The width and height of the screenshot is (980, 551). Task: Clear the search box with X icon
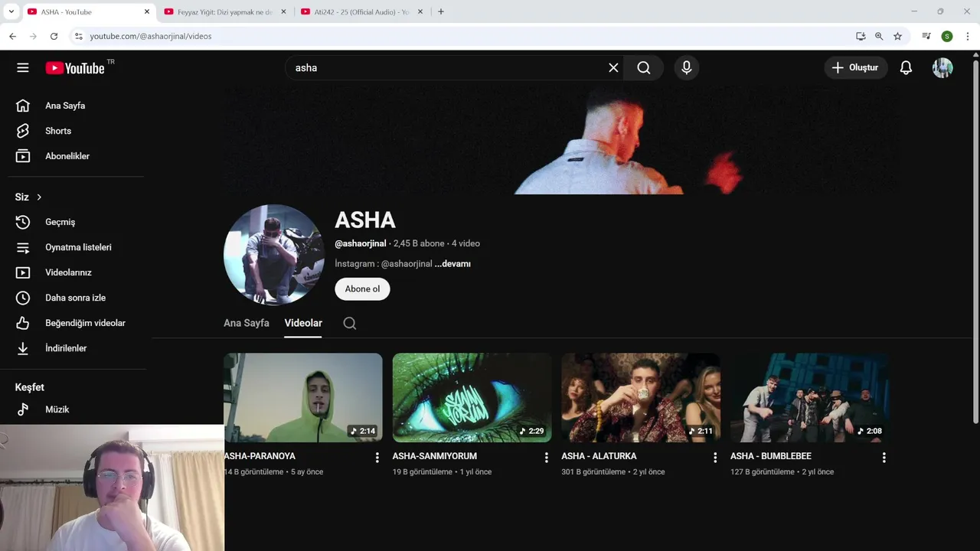tap(613, 68)
